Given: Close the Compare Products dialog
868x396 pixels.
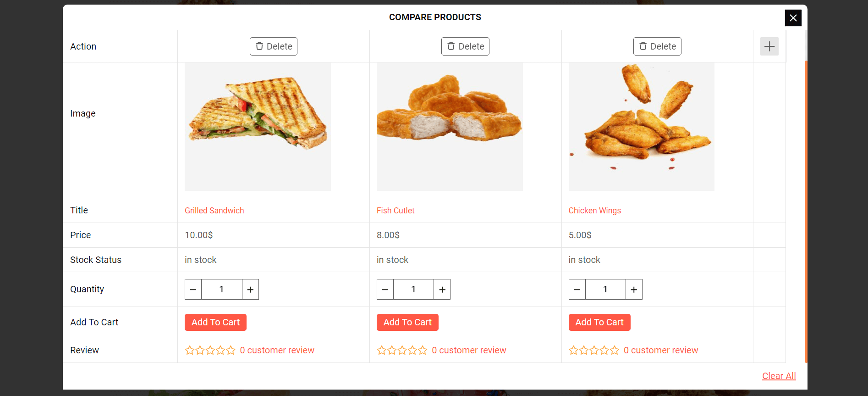Looking at the screenshot, I should (x=793, y=18).
